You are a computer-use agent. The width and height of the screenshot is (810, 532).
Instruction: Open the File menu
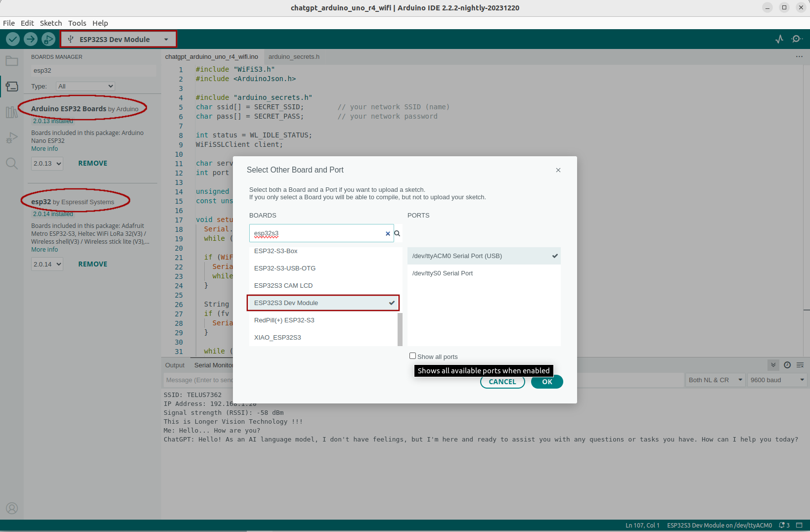coord(9,23)
